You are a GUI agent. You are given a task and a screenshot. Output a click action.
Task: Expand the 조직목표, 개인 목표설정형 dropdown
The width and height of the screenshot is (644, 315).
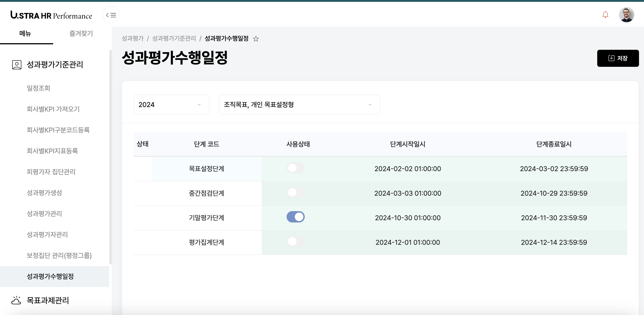[x=299, y=105]
